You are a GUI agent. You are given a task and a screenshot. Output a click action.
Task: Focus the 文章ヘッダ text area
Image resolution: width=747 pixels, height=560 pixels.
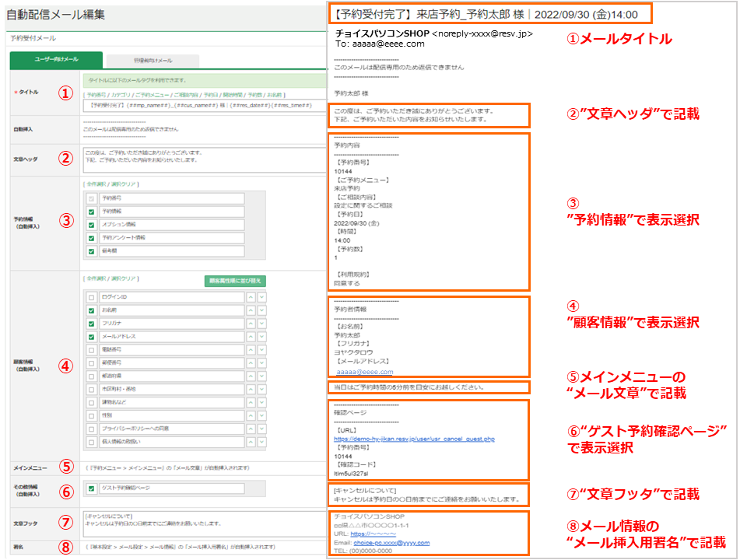[205, 159]
